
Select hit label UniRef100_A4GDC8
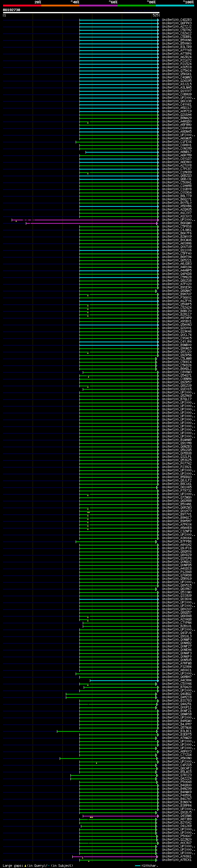point(177,569)
